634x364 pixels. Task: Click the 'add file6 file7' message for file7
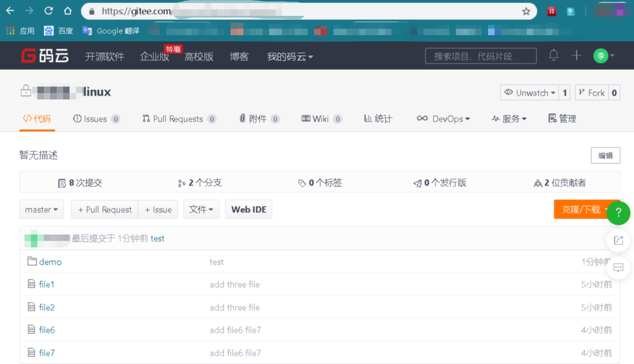pos(235,353)
